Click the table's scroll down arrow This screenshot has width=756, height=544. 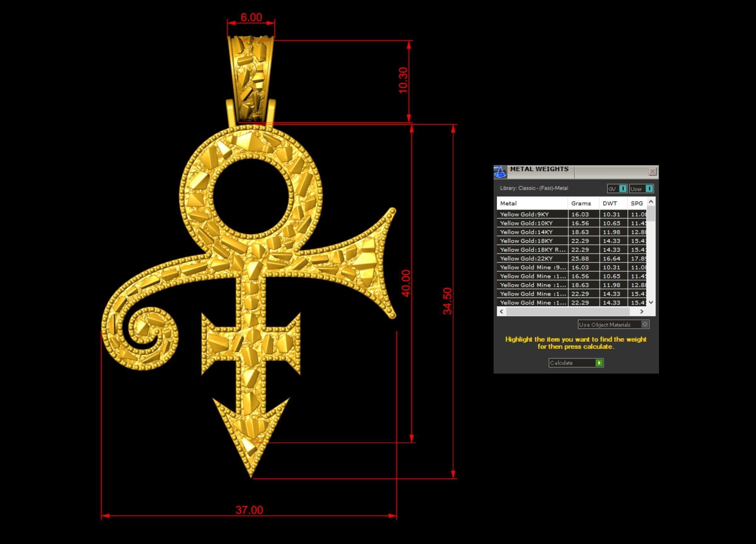[651, 302]
